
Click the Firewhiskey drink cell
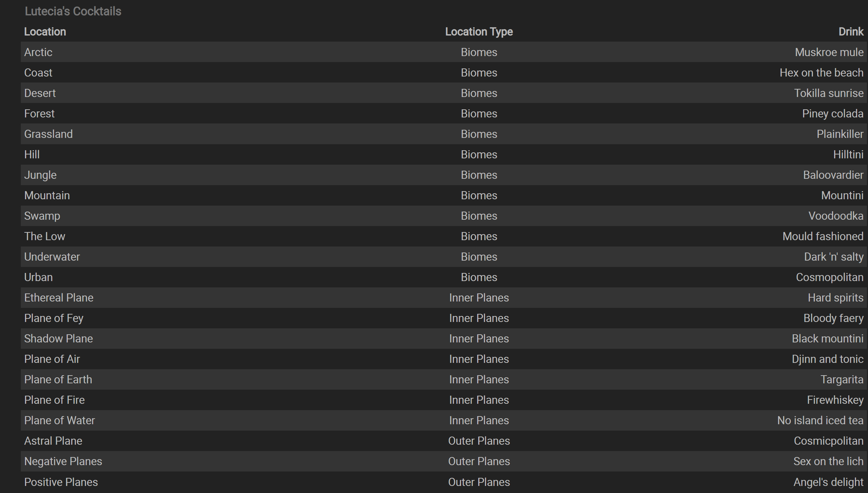(835, 400)
